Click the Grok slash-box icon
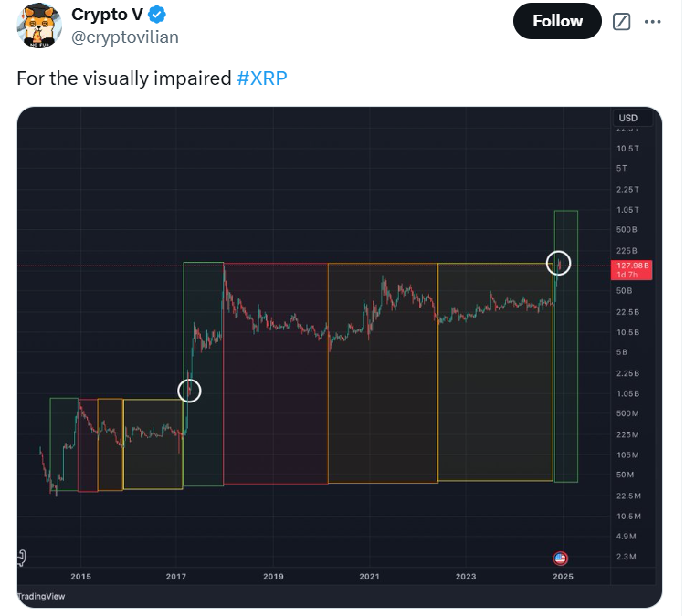Viewport: 685px width, 616px height. pyautogui.click(x=621, y=21)
